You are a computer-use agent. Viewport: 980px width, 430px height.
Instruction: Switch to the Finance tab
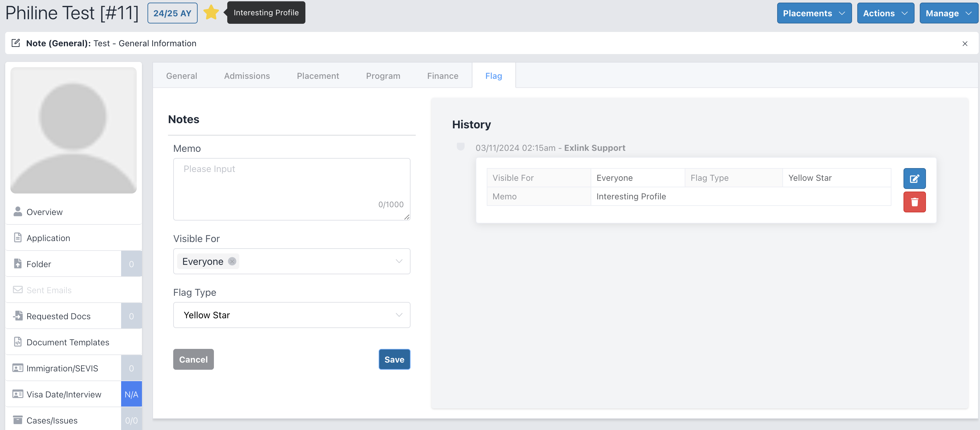tap(442, 76)
